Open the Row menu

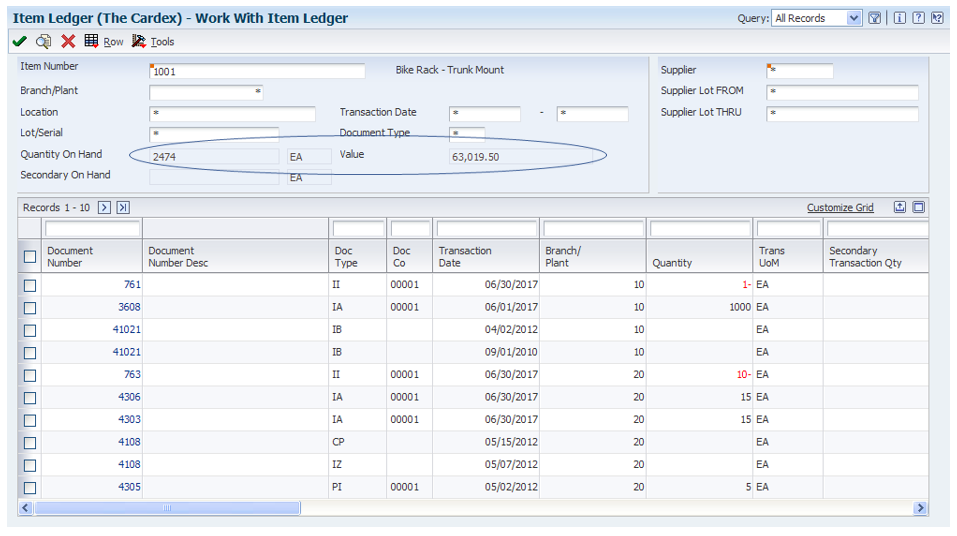coord(114,42)
